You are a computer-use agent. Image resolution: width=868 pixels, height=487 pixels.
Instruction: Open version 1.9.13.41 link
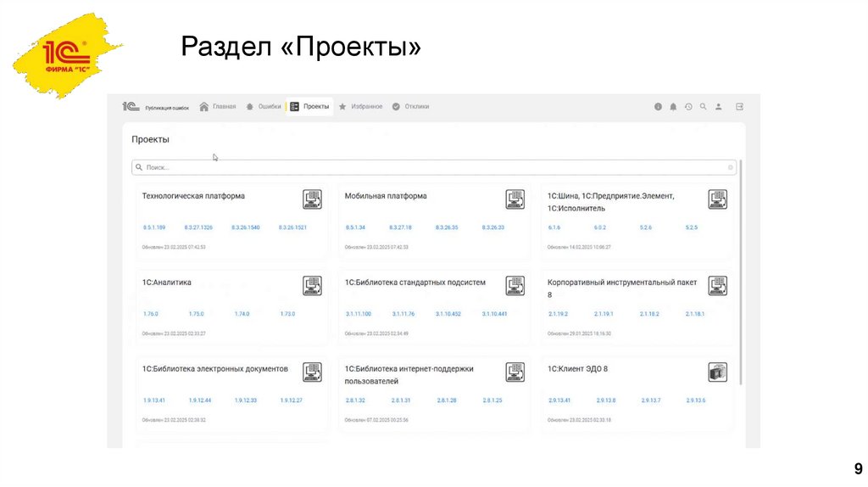(154, 400)
